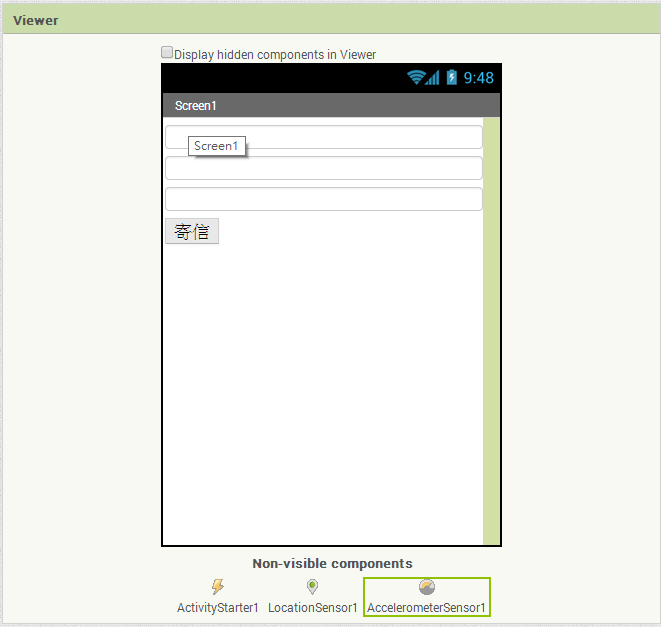Image resolution: width=661 pixels, height=627 pixels.
Task: Click the Non-visible components heading
Action: coord(332,563)
